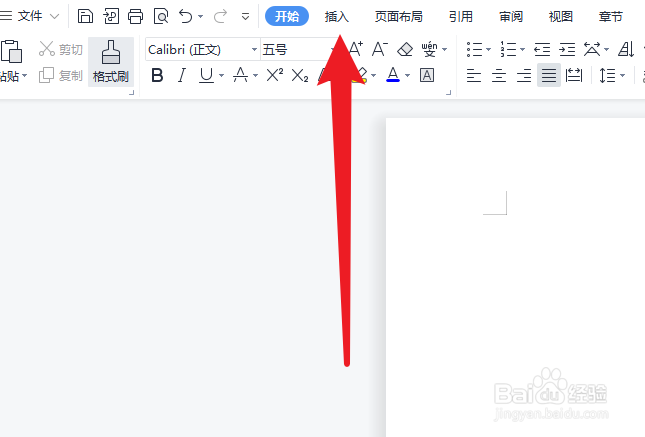Expand the numbered list style dropdown
Screen dimensions: 645x437
522,50
